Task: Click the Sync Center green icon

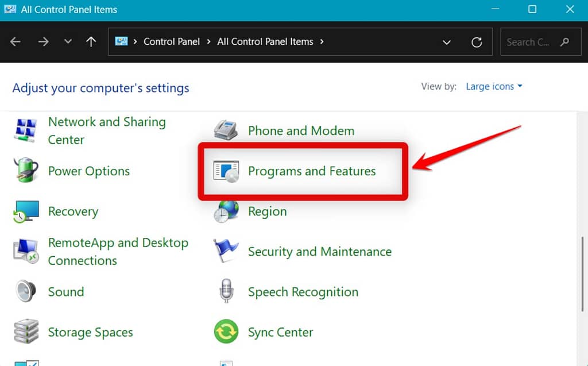Action: 226,332
